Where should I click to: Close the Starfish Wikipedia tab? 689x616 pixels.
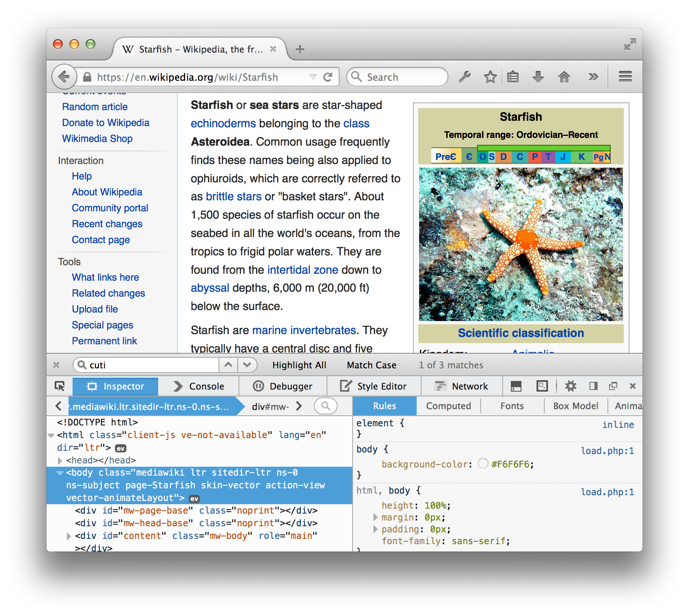[273, 49]
